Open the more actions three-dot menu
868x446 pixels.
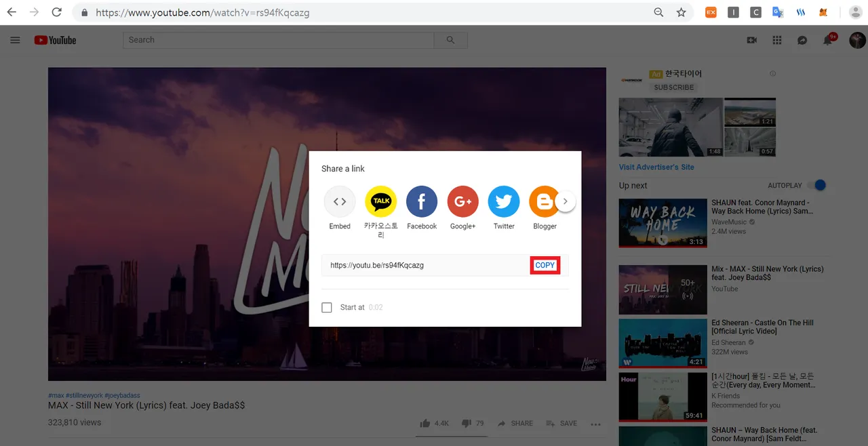click(x=595, y=424)
